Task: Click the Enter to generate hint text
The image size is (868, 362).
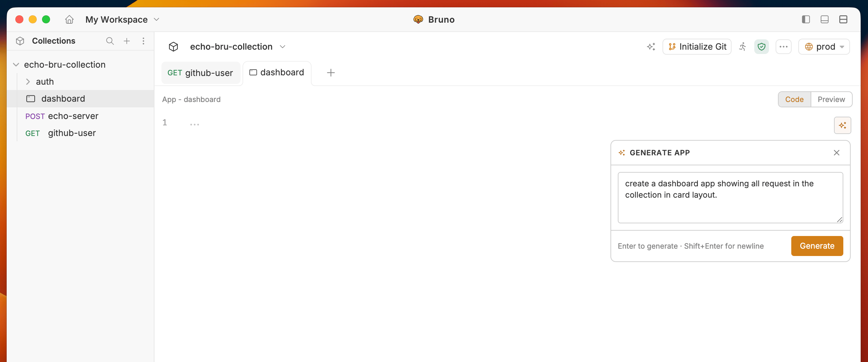Action: click(x=691, y=246)
